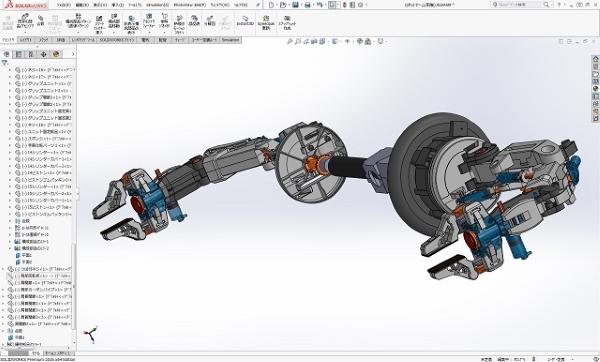
Task: Click the Edit Appearance color ball in the view toolbar
Action: coord(359,41)
